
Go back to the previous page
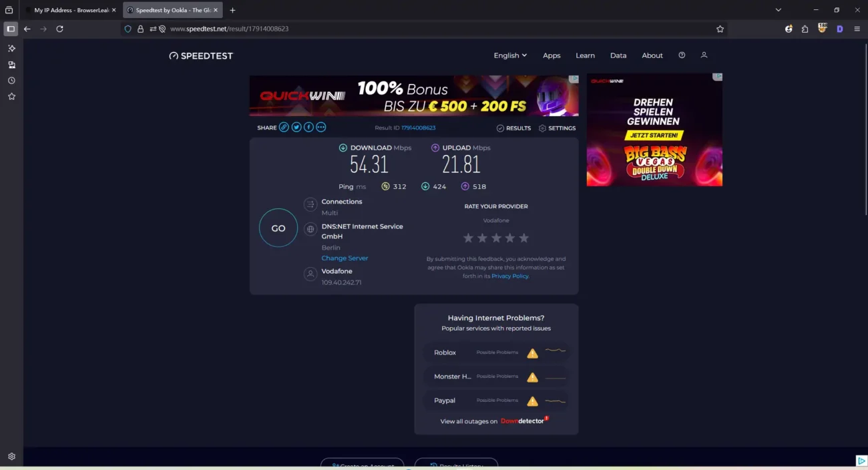pos(27,29)
